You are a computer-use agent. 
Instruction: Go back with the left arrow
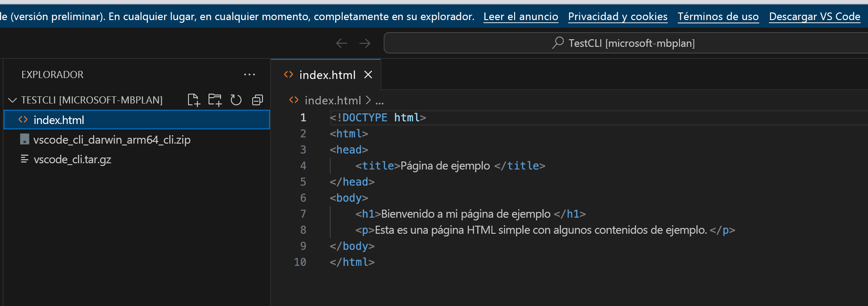(x=342, y=43)
